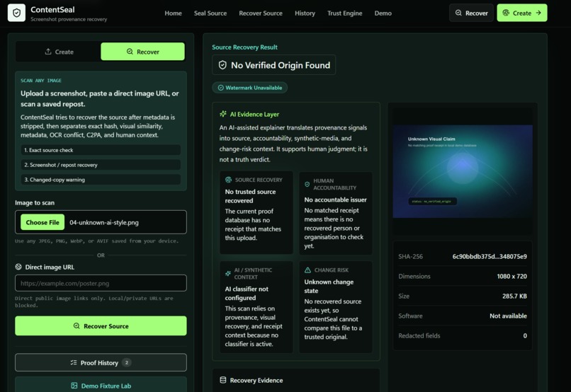Click the 'Image to scan' label
Image resolution: width=571 pixels, height=392 pixels.
pos(35,202)
